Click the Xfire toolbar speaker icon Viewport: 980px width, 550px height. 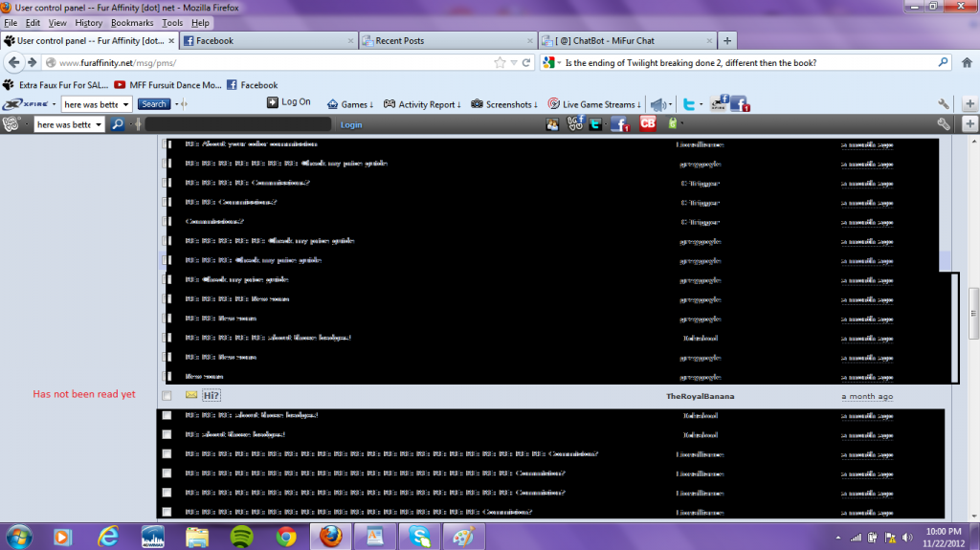[658, 104]
